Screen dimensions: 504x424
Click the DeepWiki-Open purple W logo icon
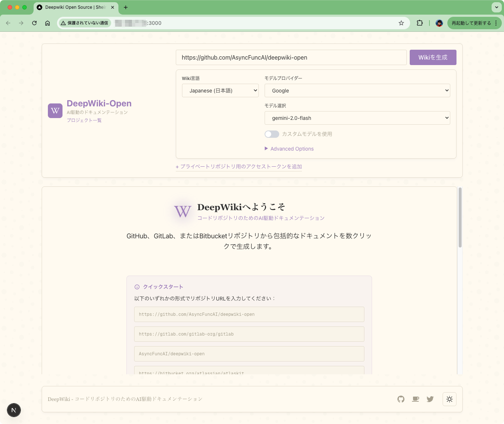[55, 111]
